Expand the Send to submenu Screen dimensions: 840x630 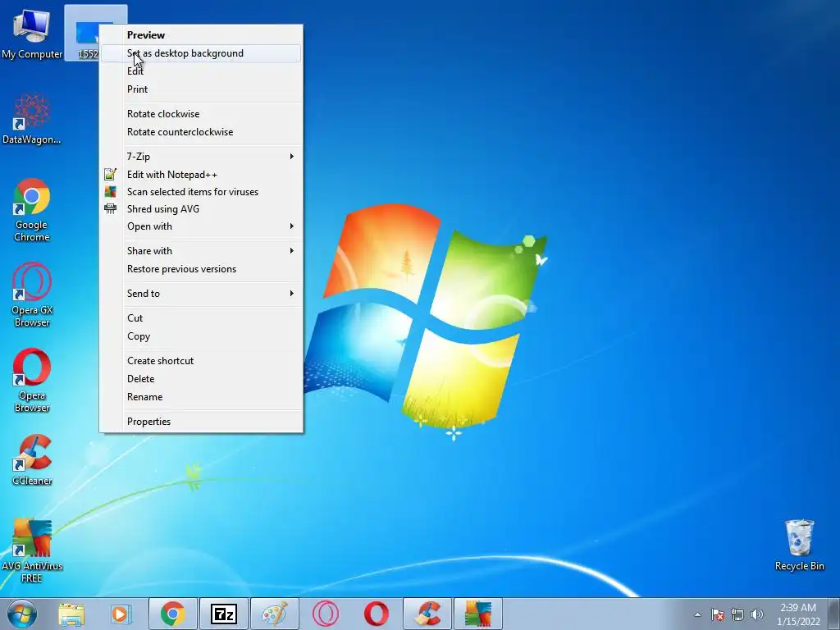point(202,294)
